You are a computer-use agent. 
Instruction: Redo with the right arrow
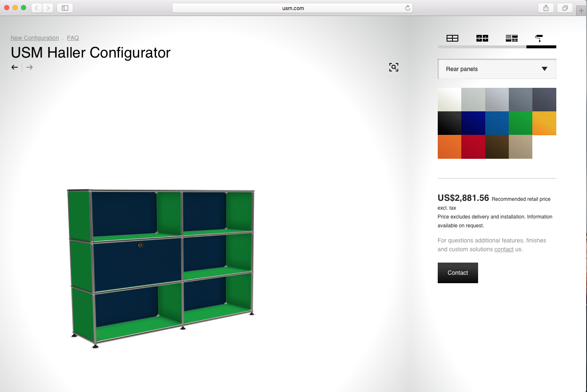click(x=29, y=67)
